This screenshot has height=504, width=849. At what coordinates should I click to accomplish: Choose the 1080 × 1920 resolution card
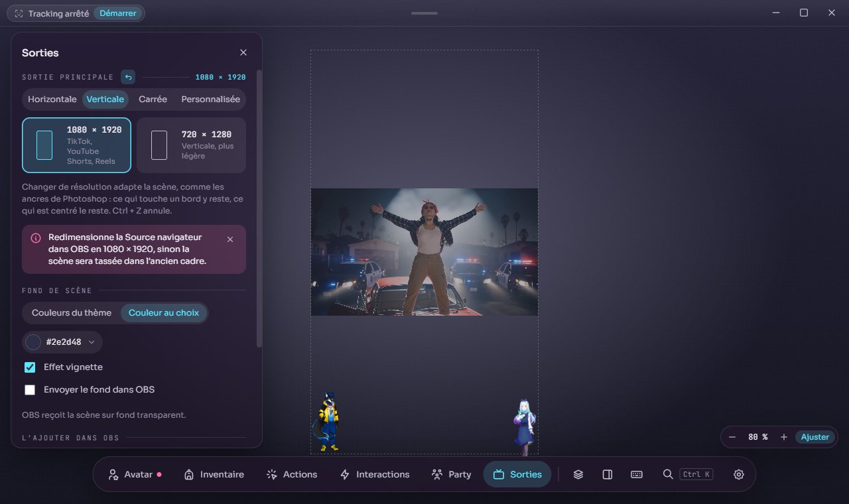point(76,145)
